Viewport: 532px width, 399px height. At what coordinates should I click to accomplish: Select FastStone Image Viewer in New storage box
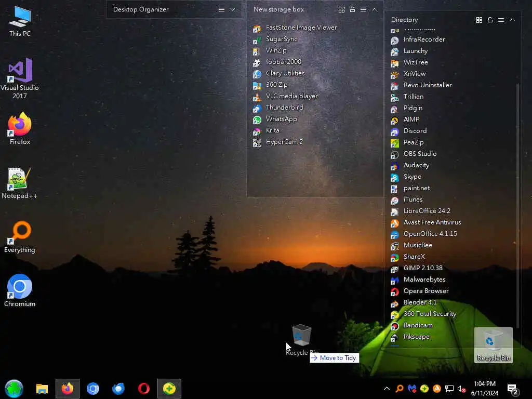[295, 28]
